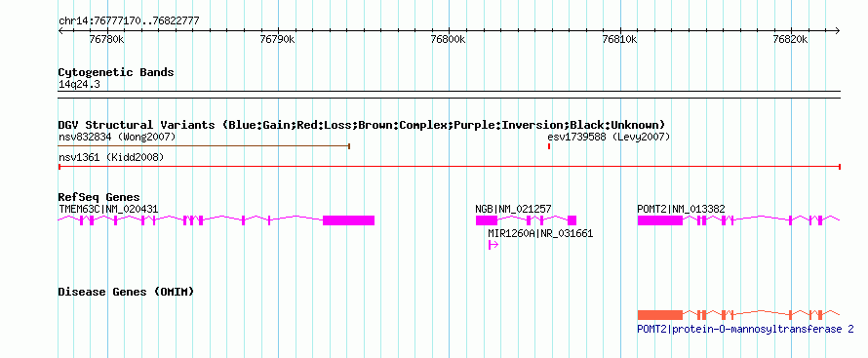Click the chr14:76777170..76822777 coordinates text
Screen dimensions: 868x358
129,21
